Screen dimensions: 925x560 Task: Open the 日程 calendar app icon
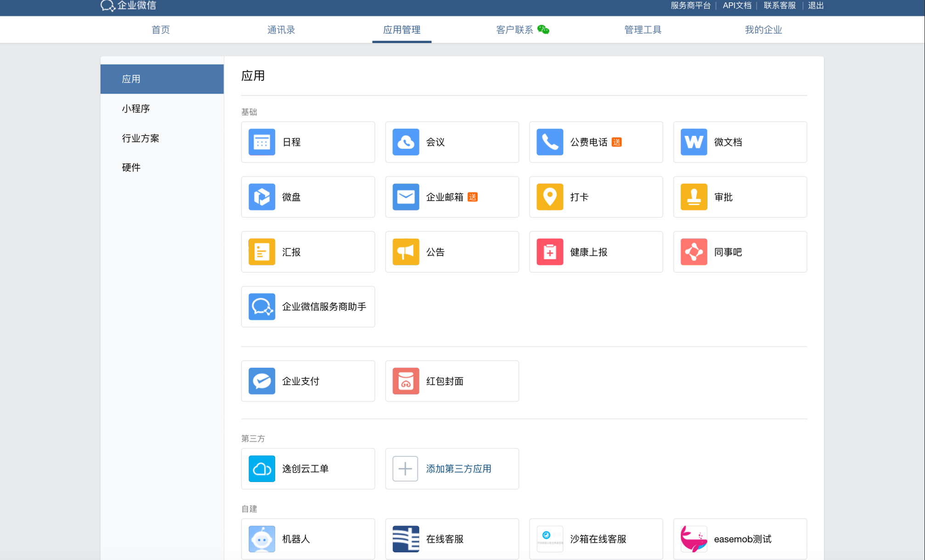coord(262,142)
